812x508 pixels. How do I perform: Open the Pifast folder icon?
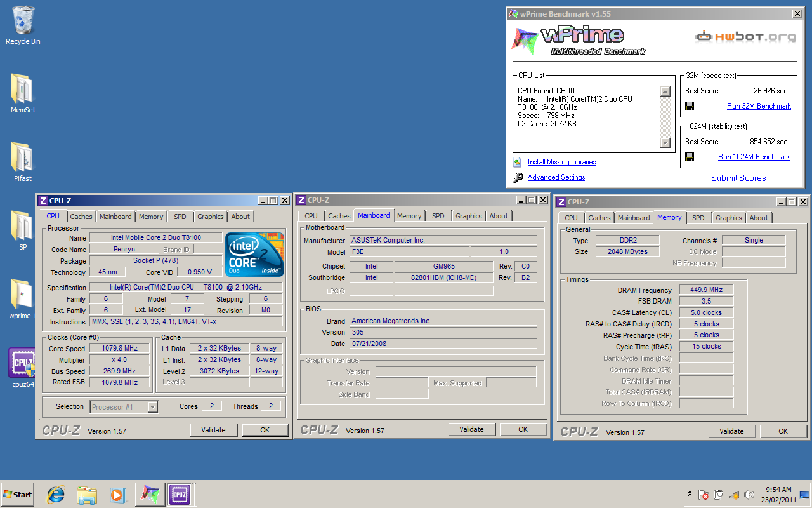tap(23, 163)
